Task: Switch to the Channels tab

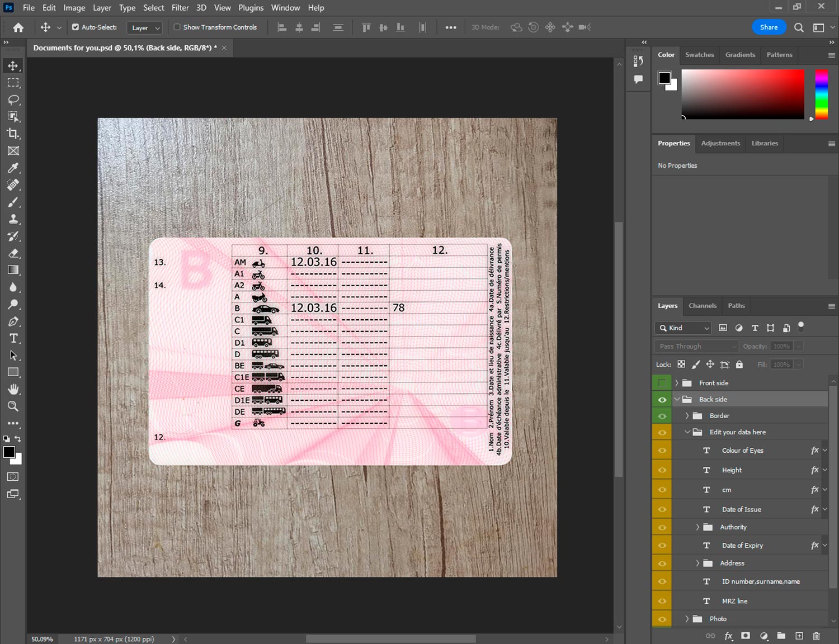Action: click(x=702, y=306)
